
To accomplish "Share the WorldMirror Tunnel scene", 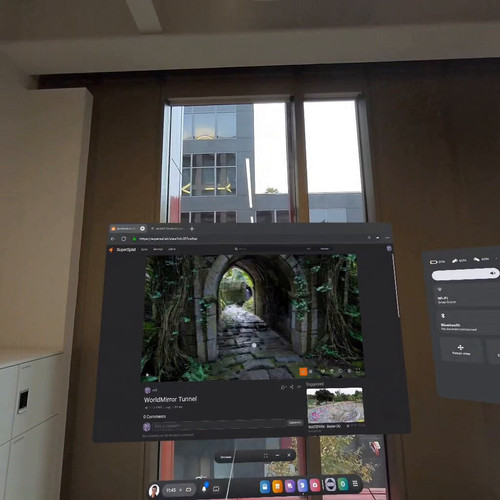I will 292,387.
